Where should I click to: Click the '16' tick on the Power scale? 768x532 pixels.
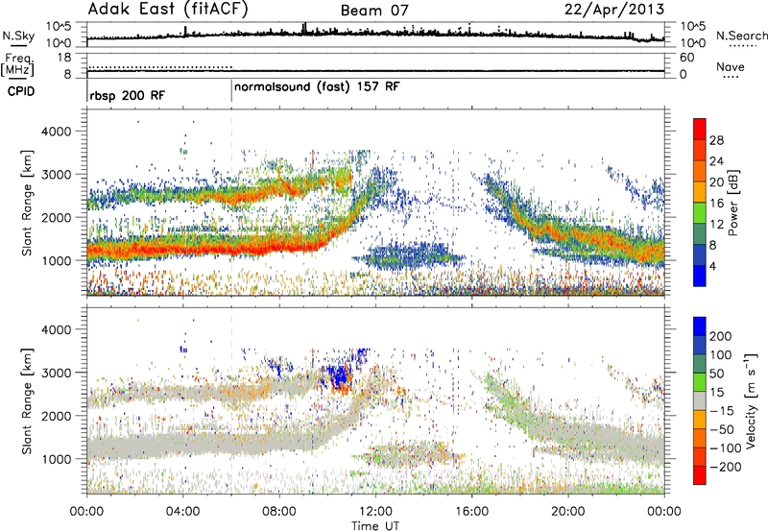click(716, 204)
